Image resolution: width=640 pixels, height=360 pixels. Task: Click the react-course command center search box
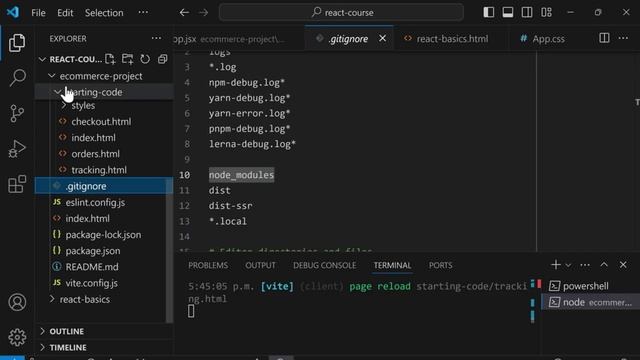(341, 12)
